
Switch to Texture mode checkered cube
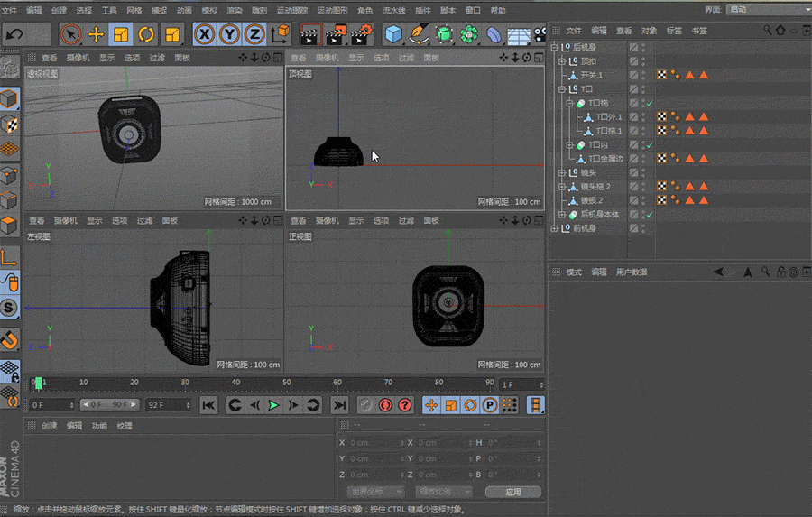coord(9,125)
